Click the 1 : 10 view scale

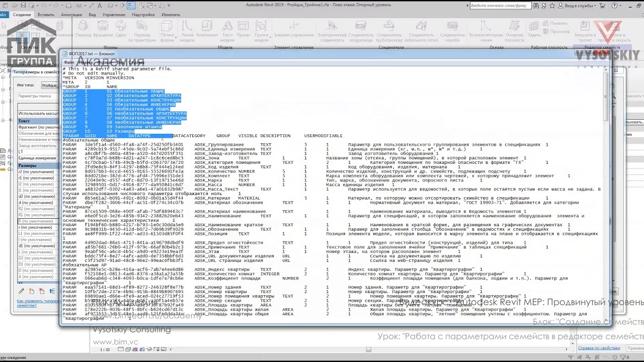(105, 349)
